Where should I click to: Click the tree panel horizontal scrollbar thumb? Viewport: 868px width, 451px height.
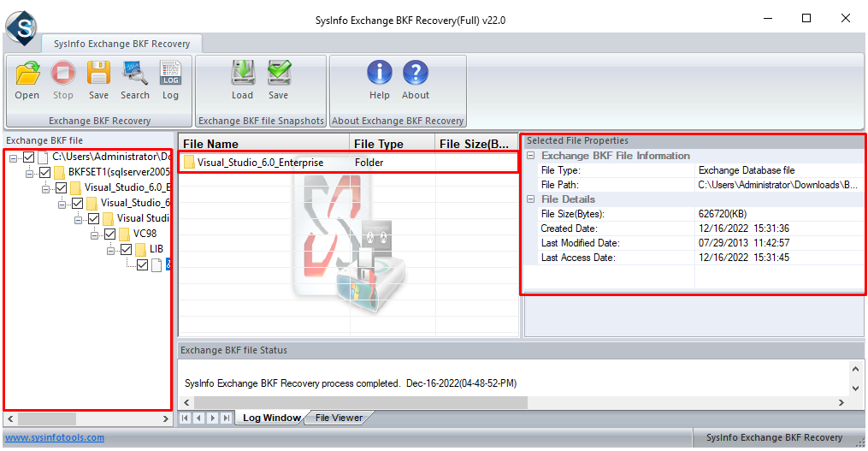(x=46, y=418)
